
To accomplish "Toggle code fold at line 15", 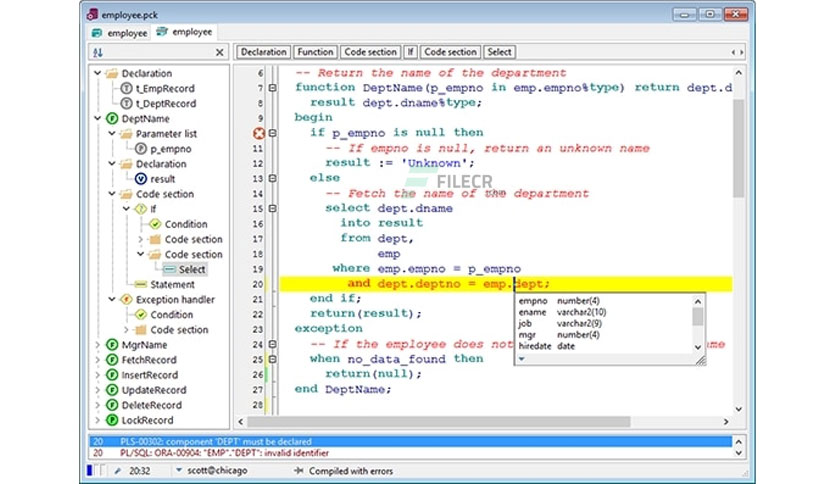I will click(x=272, y=209).
